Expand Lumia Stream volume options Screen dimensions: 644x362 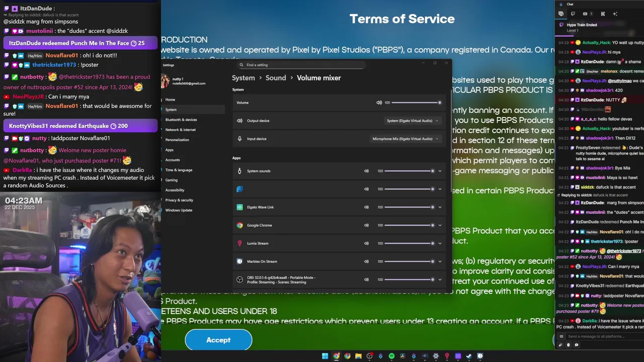click(440, 243)
